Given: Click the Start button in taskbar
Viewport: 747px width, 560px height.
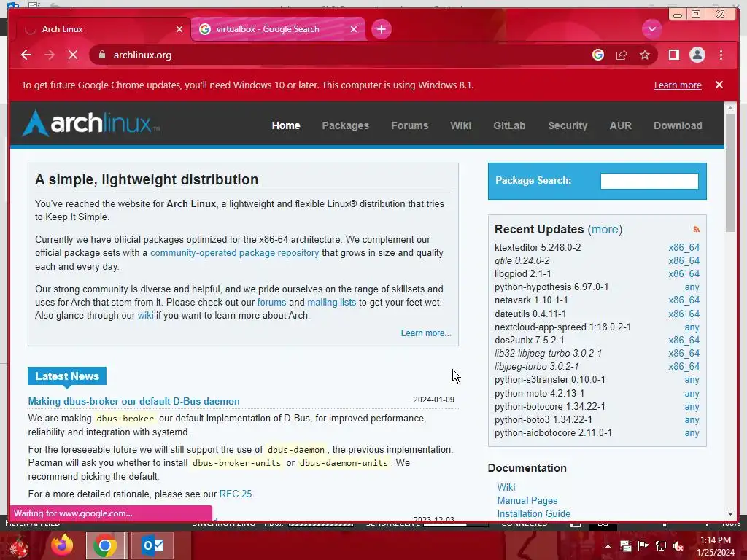Looking at the screenshot, I should [x=18, y=545].
